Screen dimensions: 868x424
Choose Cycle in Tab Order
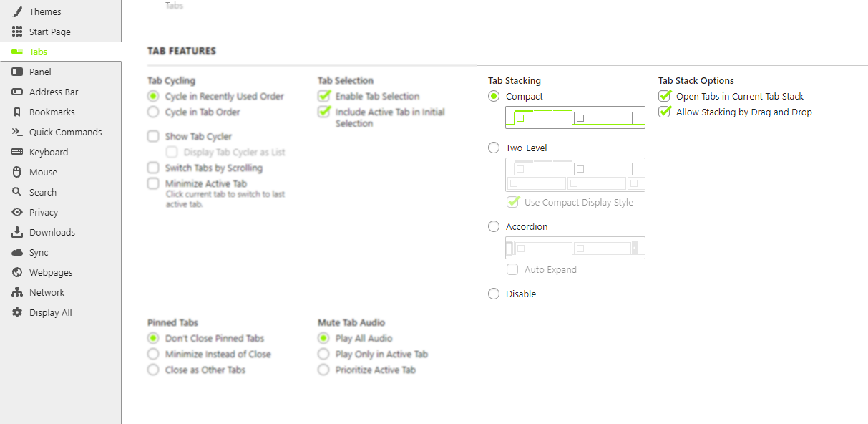tap(153, 112)
